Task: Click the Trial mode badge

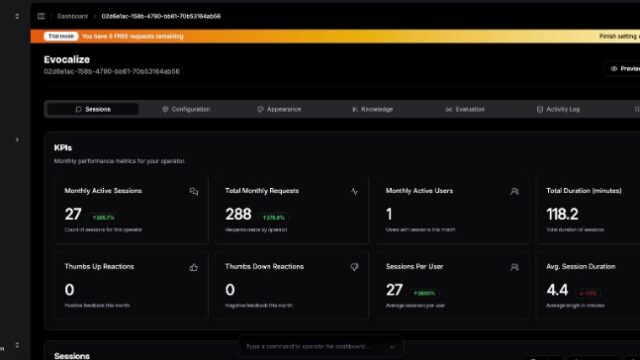Action: pyautogui.click(x=61, y=36)
